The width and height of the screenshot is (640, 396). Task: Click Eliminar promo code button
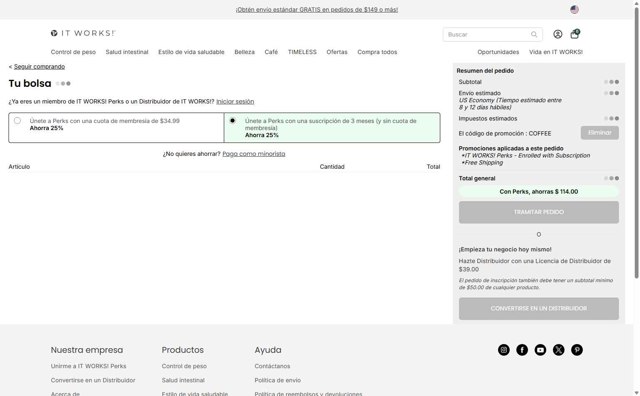[x=600, y=133]
